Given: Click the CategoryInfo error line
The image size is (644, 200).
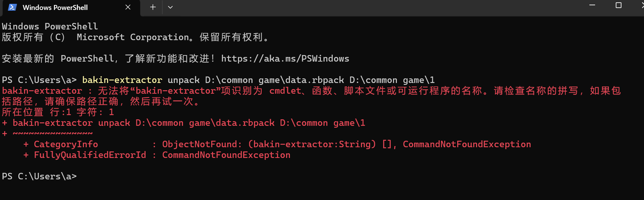Looking at the screenshot, I should 277,144.
